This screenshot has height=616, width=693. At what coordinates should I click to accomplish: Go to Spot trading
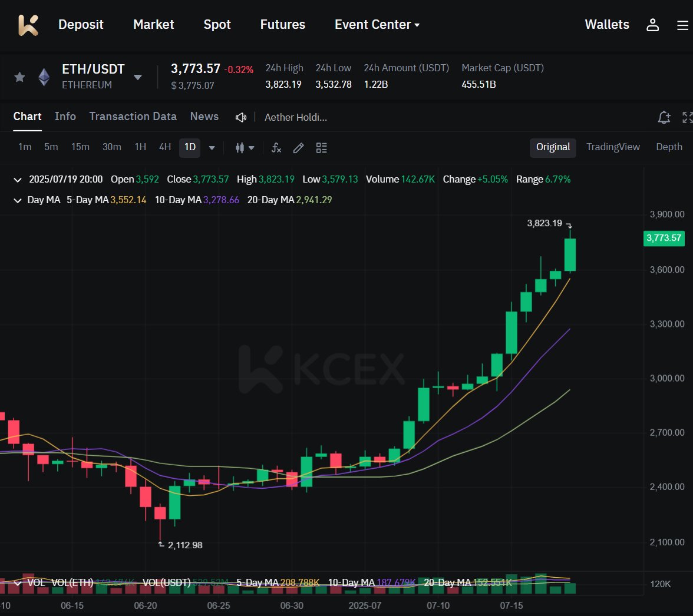click(x=217, y=24)
